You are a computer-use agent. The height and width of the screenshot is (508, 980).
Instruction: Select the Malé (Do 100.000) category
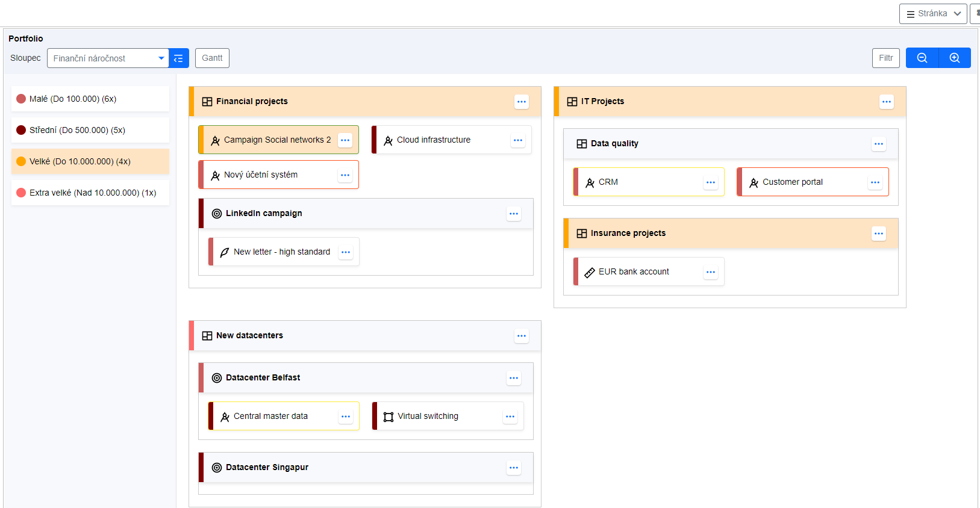click(x=90, y=99)
